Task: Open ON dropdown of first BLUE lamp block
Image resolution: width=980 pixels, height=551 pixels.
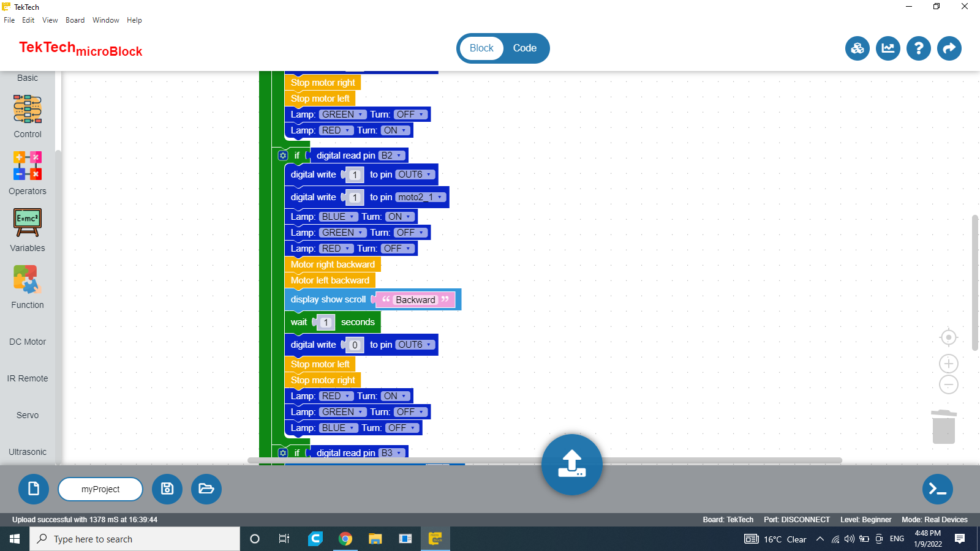Action: tap(399, 217)
